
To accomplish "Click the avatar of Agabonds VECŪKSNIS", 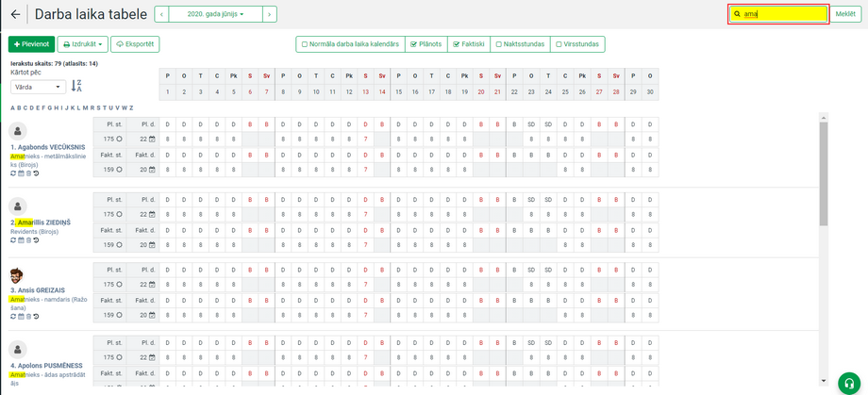I will tap(18, 132).
